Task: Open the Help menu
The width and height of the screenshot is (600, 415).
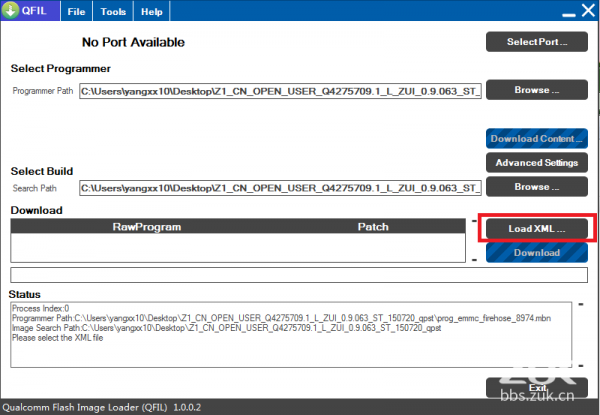Action: click(152, 11)
